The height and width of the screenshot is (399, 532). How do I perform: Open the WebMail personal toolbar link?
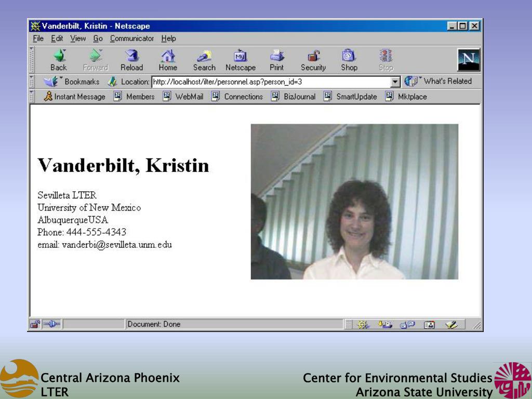[183, 97]
